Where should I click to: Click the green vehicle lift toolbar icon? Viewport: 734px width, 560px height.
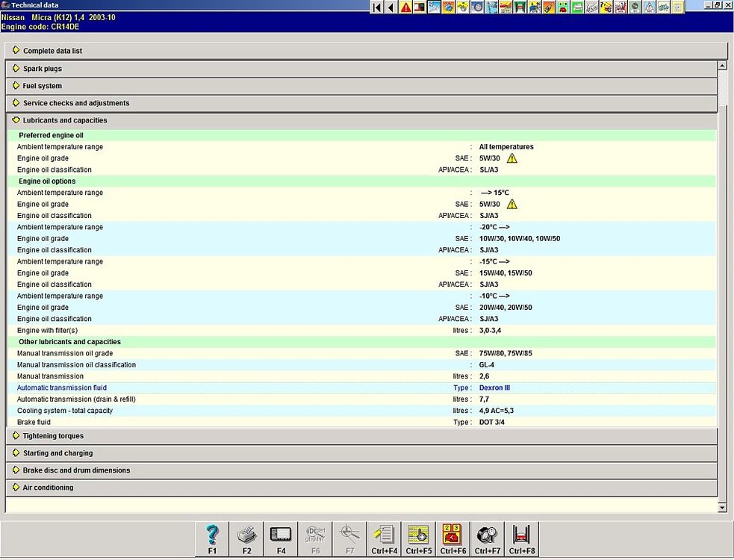(x=520, y=7)
